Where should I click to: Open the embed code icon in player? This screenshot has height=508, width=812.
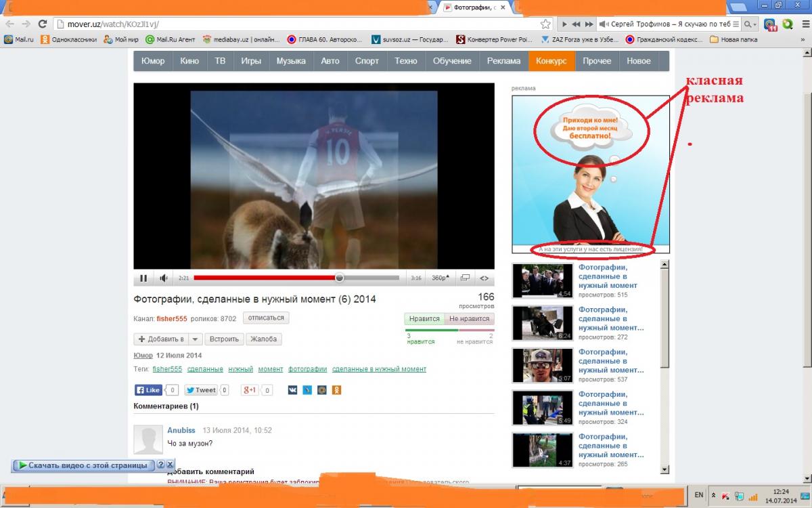coord(484,278)
